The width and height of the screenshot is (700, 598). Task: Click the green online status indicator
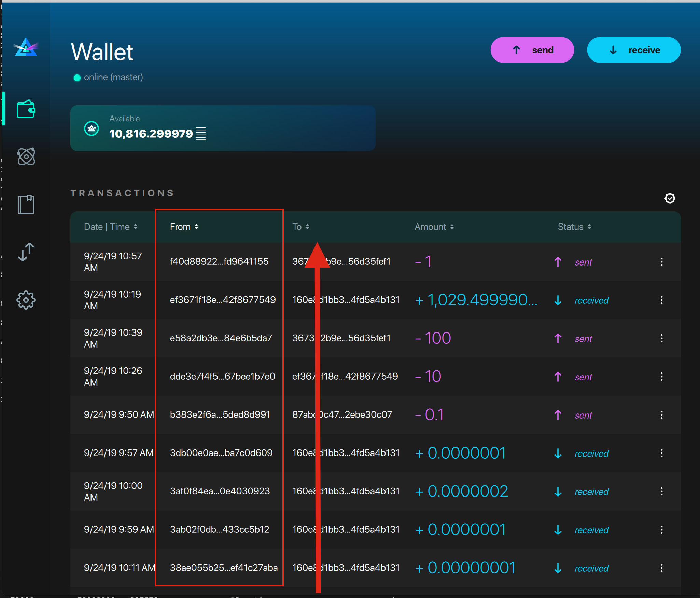78,78
